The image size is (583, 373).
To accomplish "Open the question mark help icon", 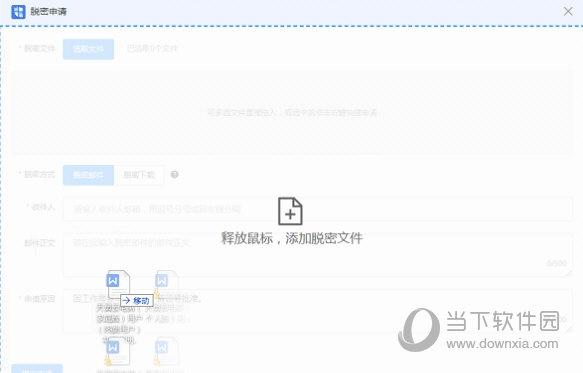I will pos(174,174).
